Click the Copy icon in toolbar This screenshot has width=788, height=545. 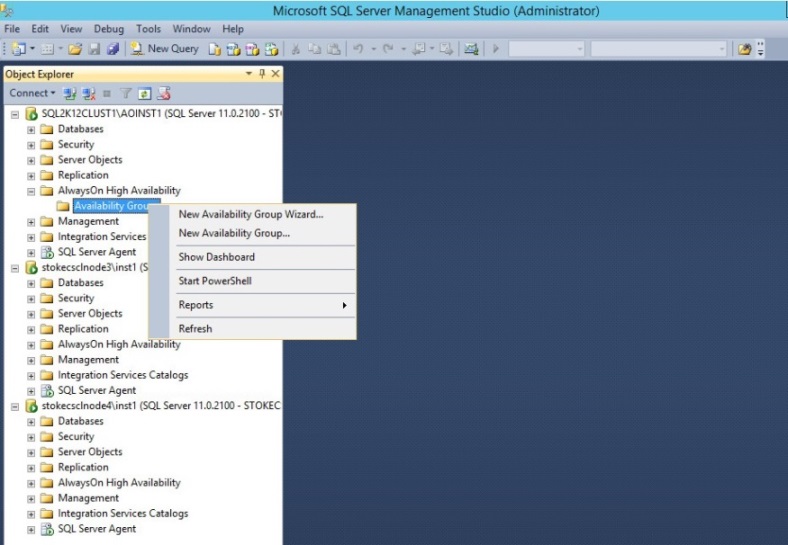click(x=315, y=49)
